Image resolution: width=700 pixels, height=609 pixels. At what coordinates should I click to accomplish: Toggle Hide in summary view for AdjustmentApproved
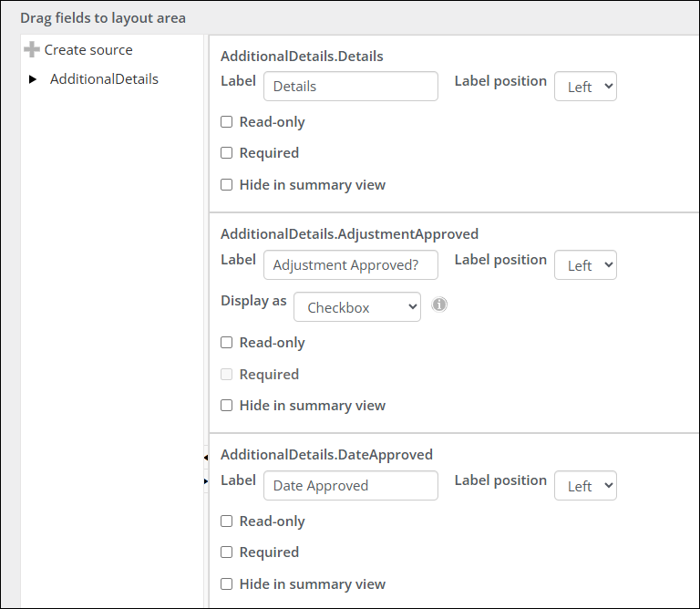(x=227, y=406)
